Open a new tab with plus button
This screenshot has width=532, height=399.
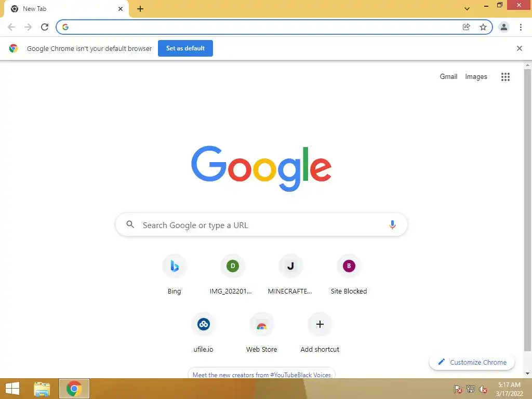(x=140, y=9)
